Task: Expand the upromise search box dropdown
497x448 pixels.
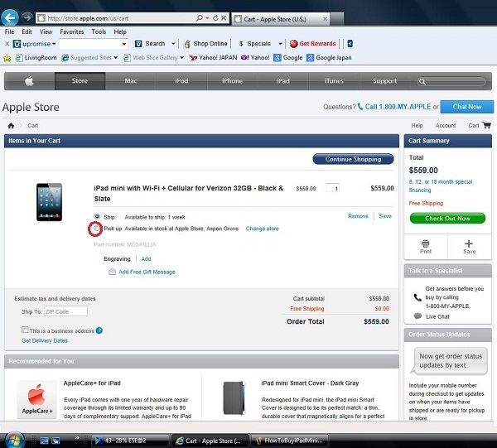Action: click(x=124, y=44)
